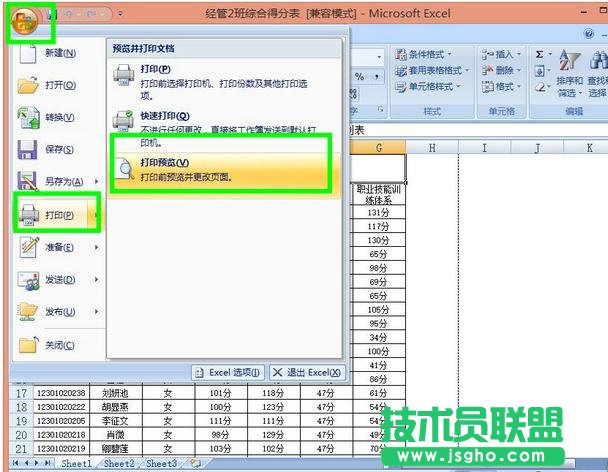Screen dimensions: 608x472
Task: Click the Send (发送) icon
Action: point(29,279)
